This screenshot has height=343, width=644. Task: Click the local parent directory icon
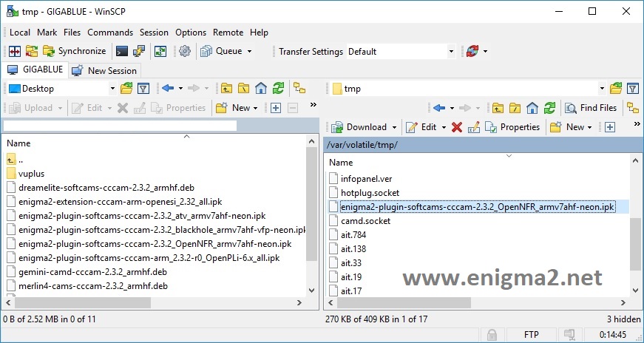pyautogui.click(x=226, y=88)
